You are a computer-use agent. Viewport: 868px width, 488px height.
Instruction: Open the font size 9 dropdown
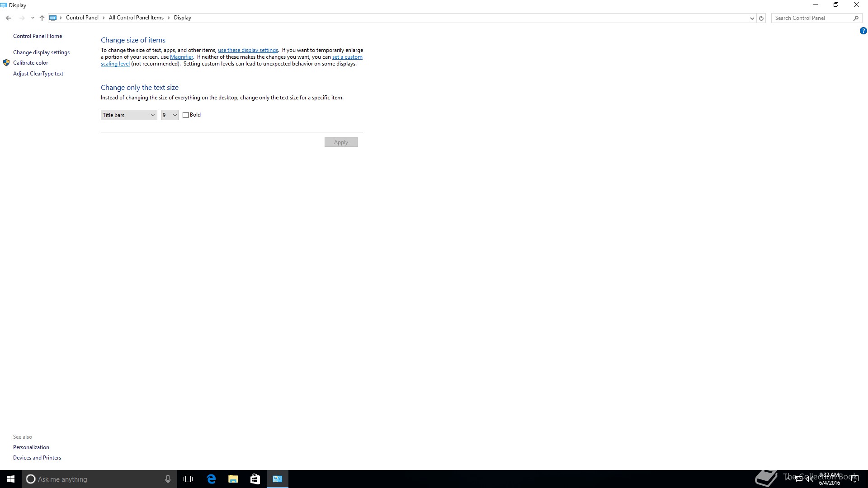point(170,115)
